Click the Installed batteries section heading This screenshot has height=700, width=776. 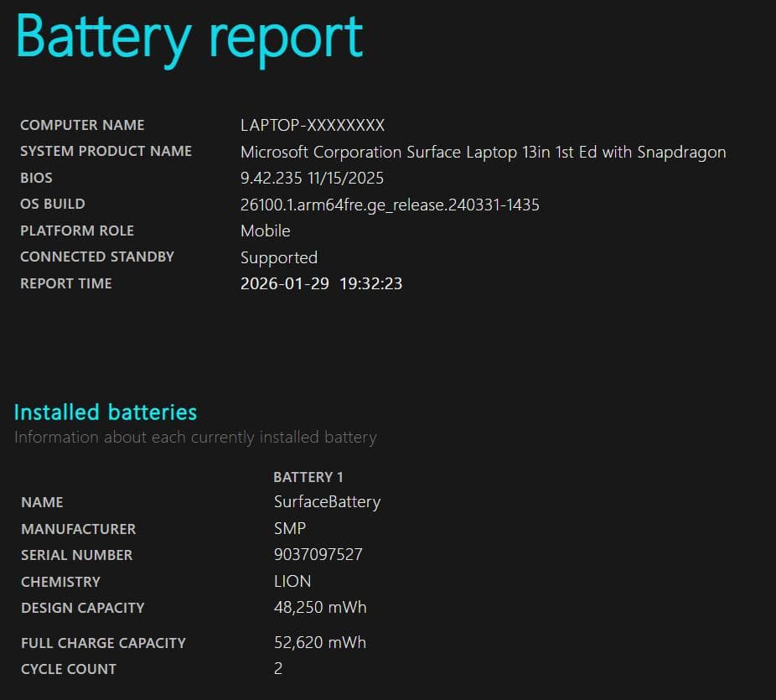click(105, 412)
